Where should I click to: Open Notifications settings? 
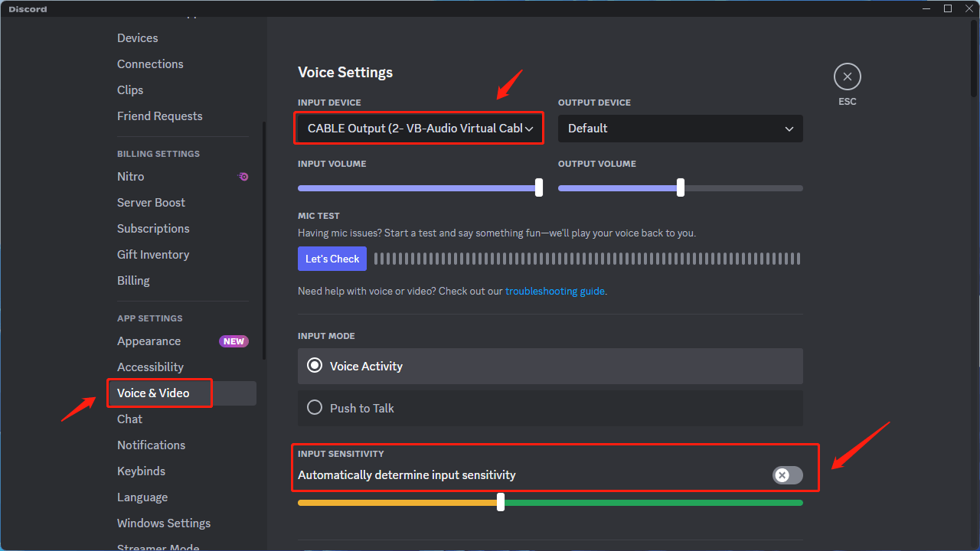tap(151, 445)
